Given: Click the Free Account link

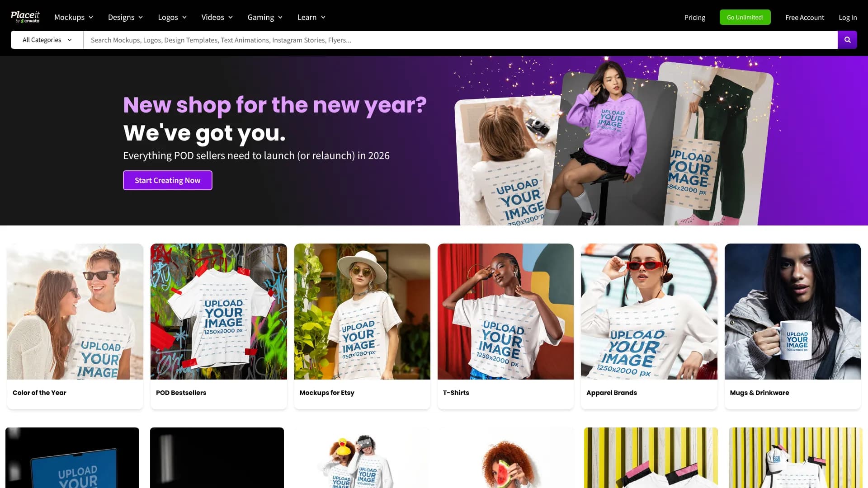Looking at the screenshot, I should pyautogui.click(x=805, y=17).
